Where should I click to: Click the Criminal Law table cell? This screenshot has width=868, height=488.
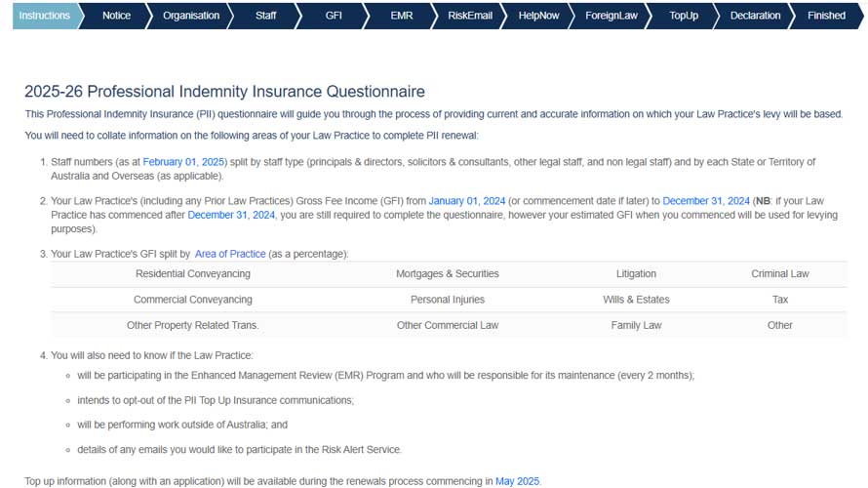[779, 273]
